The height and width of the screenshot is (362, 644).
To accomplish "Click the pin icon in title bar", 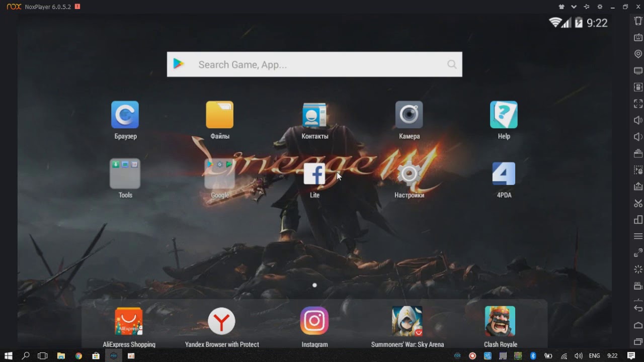I will 587,7.
